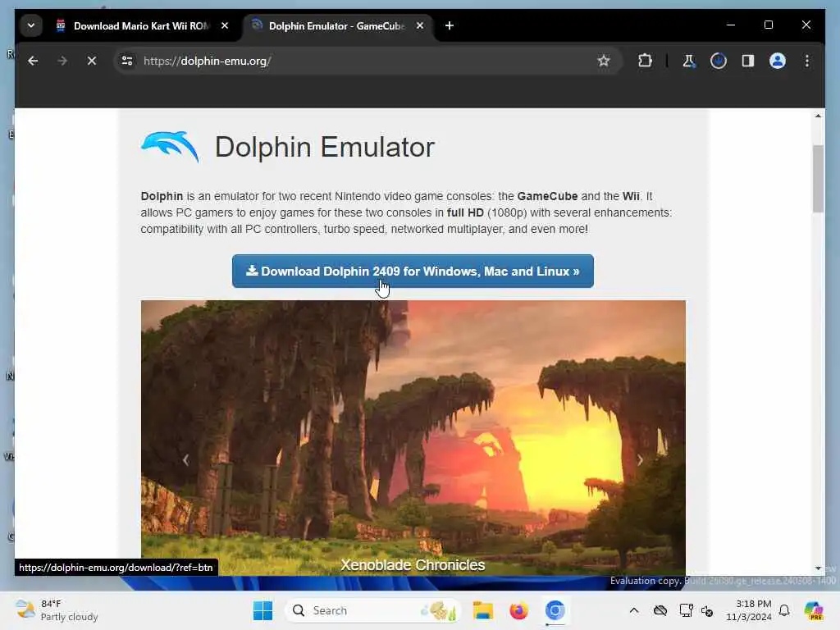Screen dimensions: 840x630
Task: Click the browser back arrow
Action: 33,61
